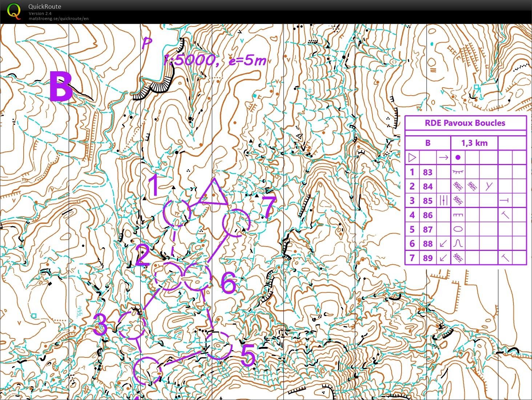Click the control circle for control 6
Screen dimensions: 532x400
(x=197, y=277)
